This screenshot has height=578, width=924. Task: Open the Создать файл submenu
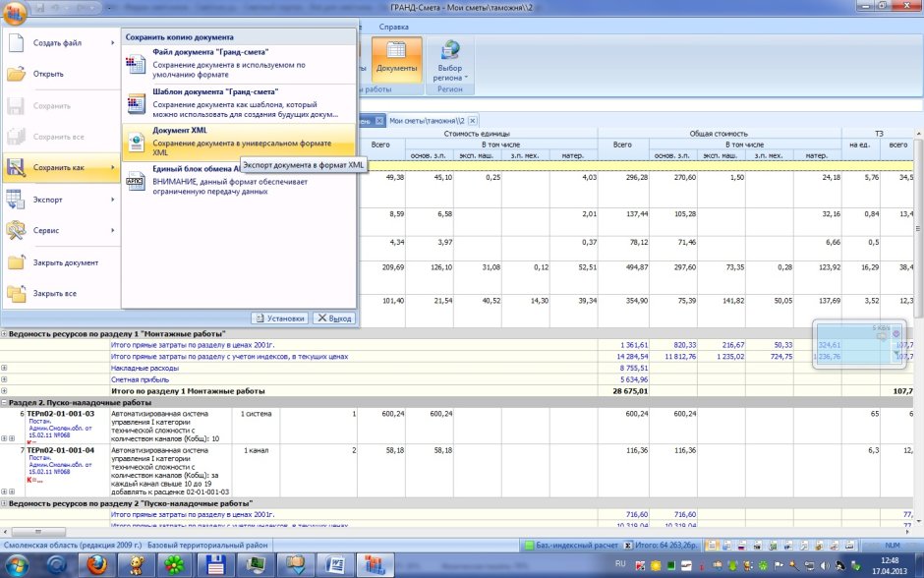(61, 43)
